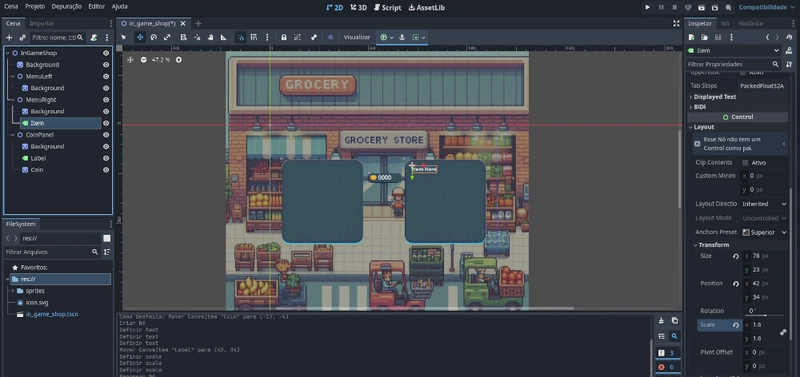Collapse the MenuLeft tree node
800x377 pixels.
(12, 77)
